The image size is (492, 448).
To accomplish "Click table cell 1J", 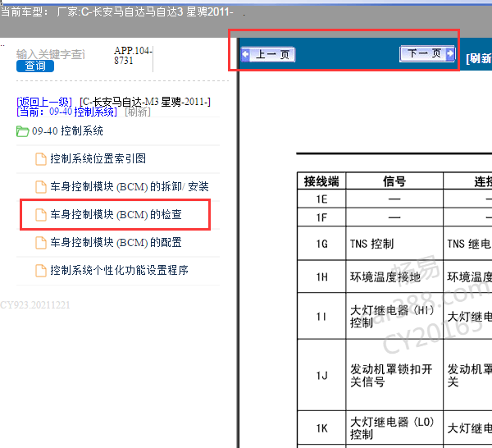I will 321,375.
